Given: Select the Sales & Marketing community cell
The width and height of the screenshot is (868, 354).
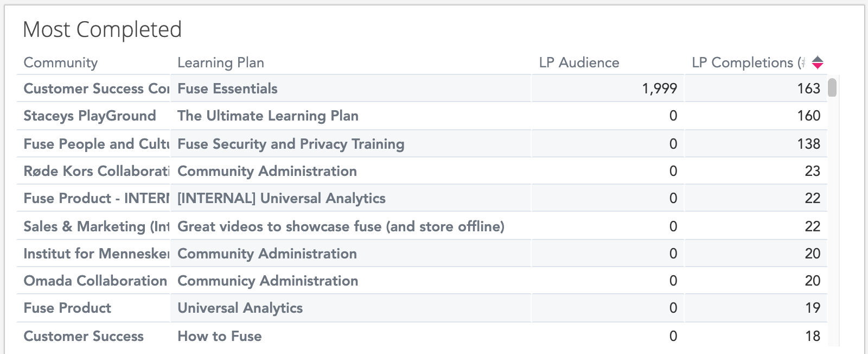Looking at the screenshot, I should 96,226.
